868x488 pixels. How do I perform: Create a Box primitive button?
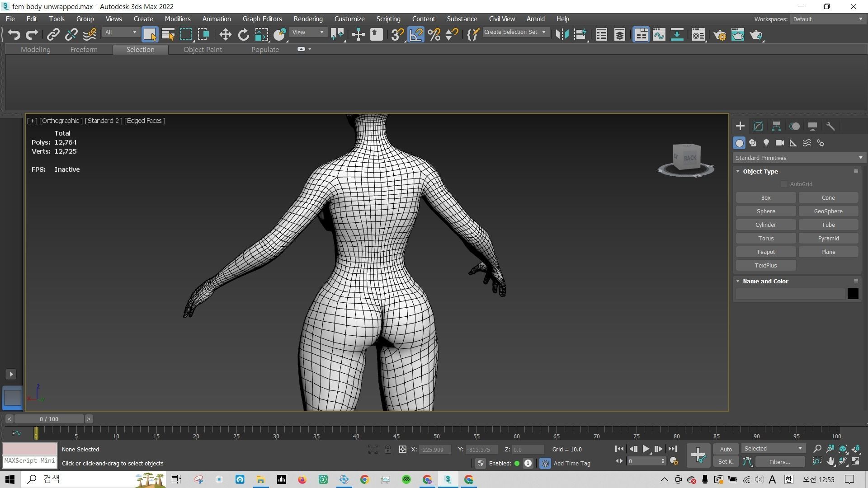coord(766,197)
